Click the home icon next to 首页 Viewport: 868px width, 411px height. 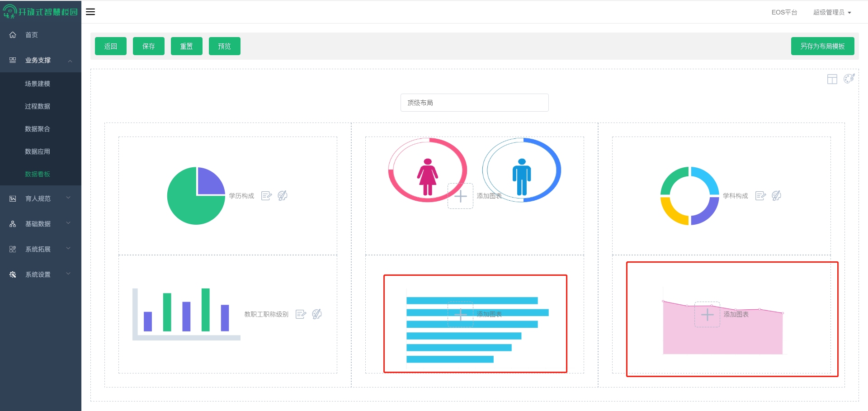[x=13, y=35]
